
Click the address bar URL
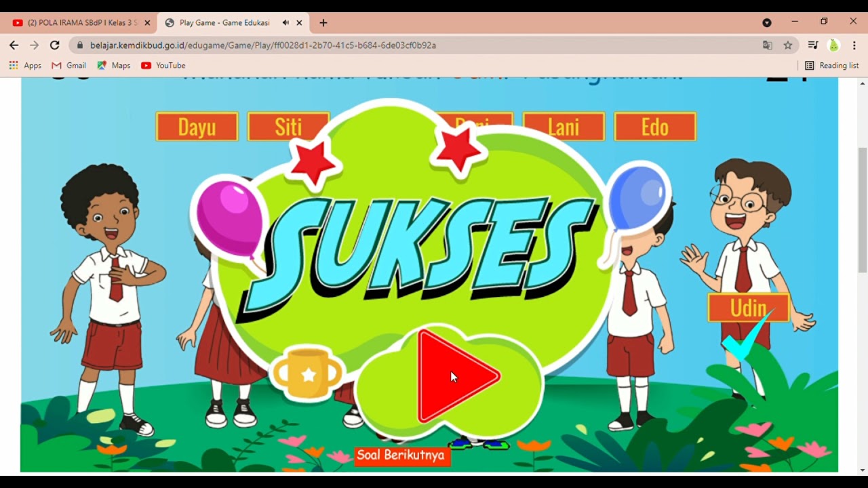(x=263, y=45)
